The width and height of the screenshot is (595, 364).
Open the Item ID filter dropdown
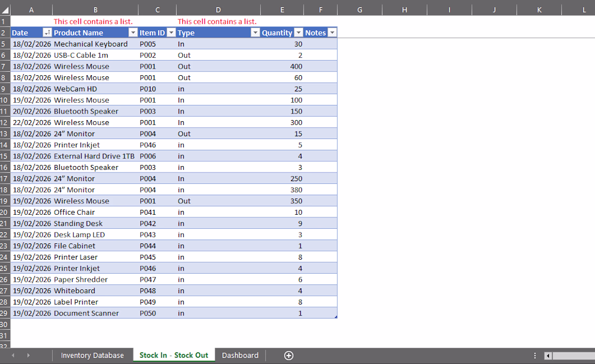click(171, 32)
